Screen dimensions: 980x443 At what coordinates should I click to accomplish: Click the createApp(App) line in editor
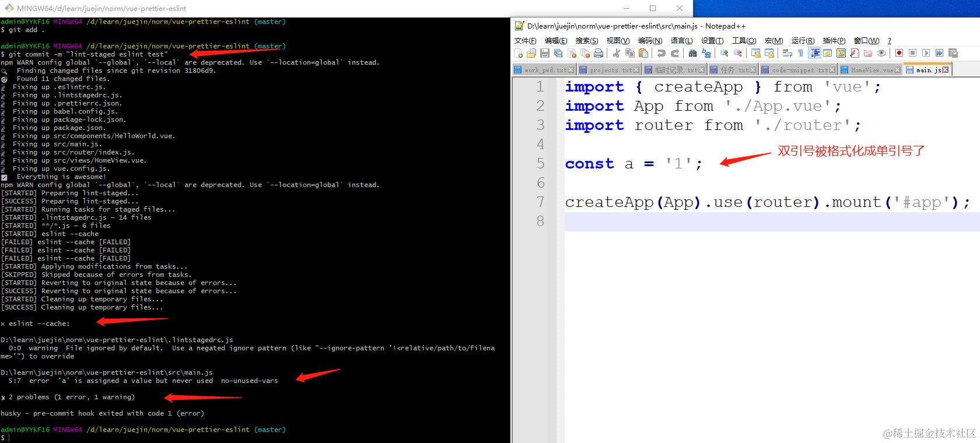coord(767,202)
